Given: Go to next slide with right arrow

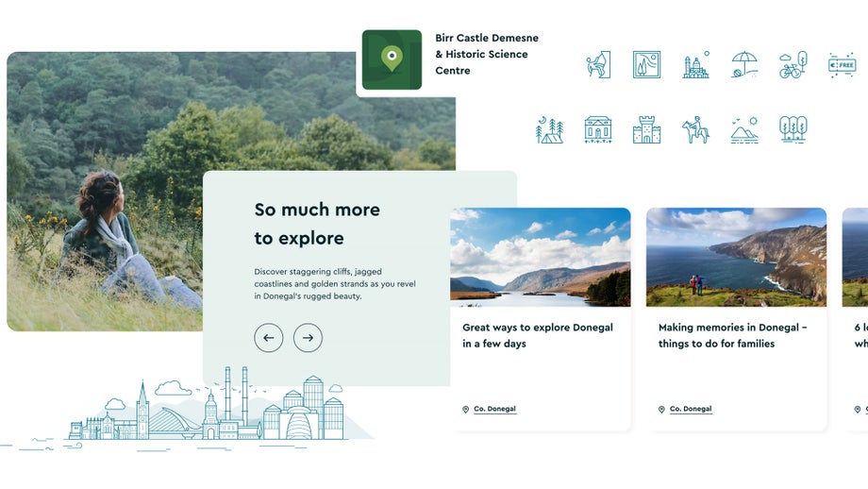Looking at the screenshot, I should point(308,337).
